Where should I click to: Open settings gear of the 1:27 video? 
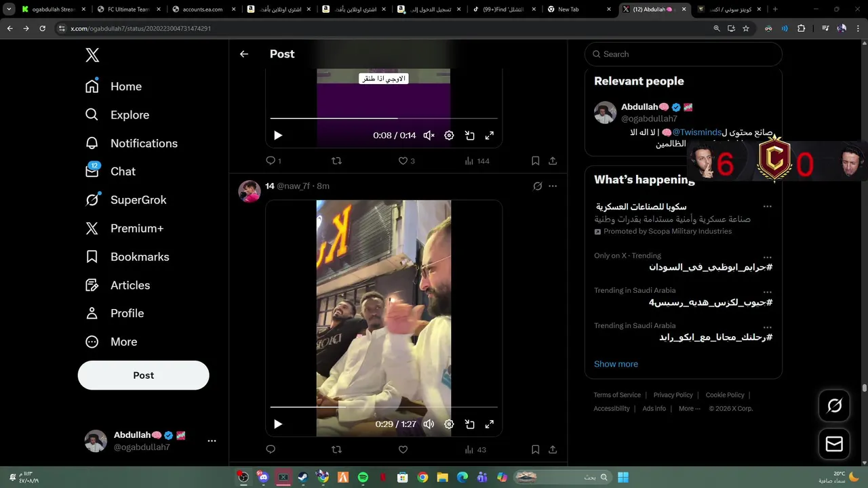[x=449, y=424]
